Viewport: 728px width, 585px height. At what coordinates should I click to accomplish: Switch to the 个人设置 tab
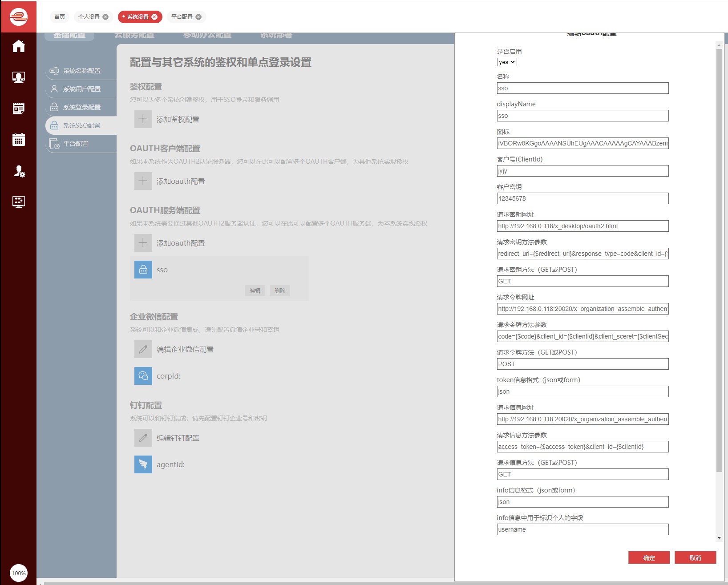click(89, 17)
